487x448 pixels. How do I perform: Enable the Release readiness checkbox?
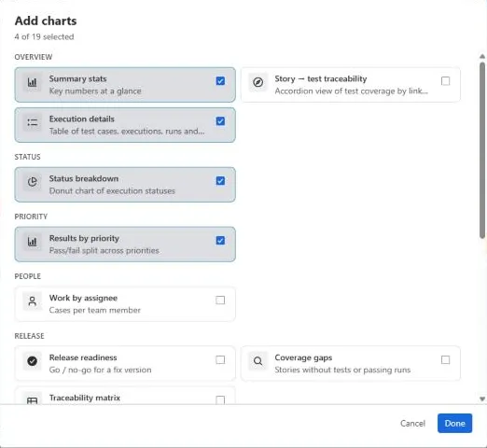click(220, 360)
